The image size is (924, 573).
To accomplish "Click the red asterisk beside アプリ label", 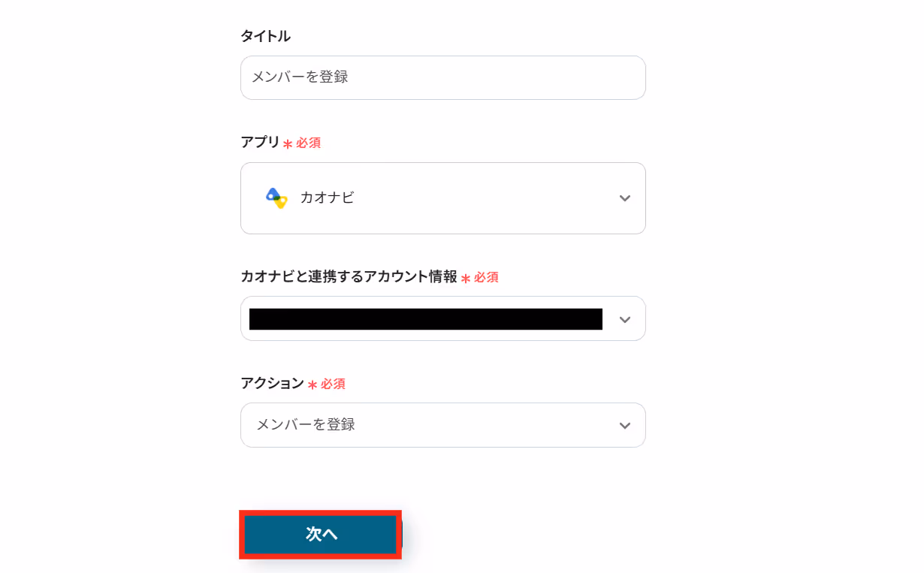I will coord(288,144).
